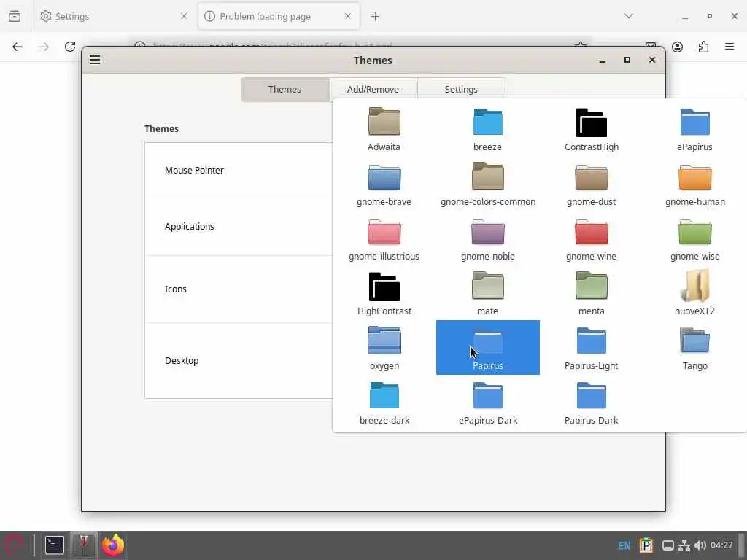Pick gnome-colors-common icon theme
This screenshot has width=747, height=560.
pos(487,184)
